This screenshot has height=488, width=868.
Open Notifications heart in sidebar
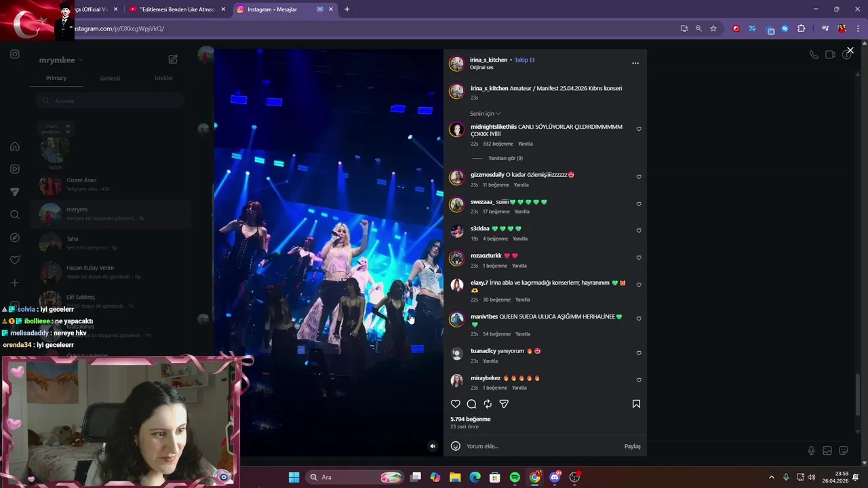pos(15,260)
